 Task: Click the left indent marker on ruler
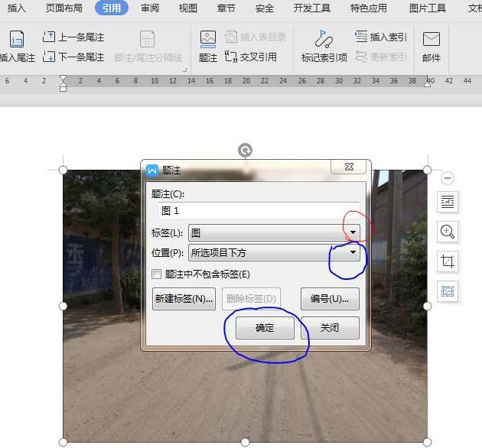click(x=63, y=83)
